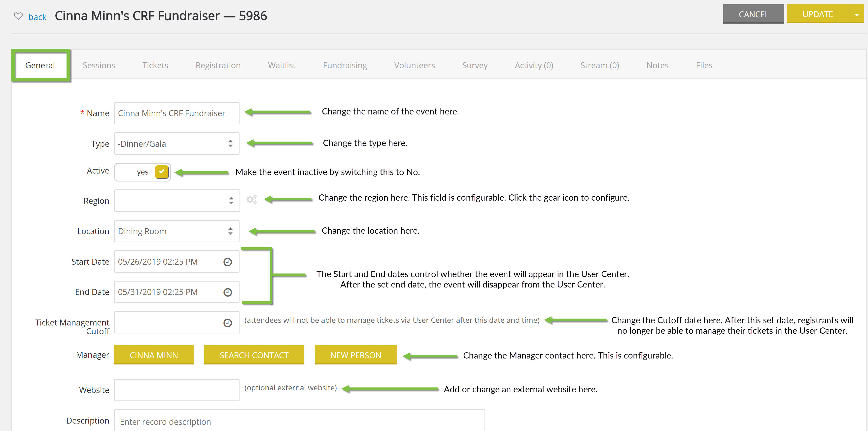Image resolution: width=868 pixels, height=431 pixels.
Task: Open the Notes tab
Action: pyautogui.click(x=657, y=65)
